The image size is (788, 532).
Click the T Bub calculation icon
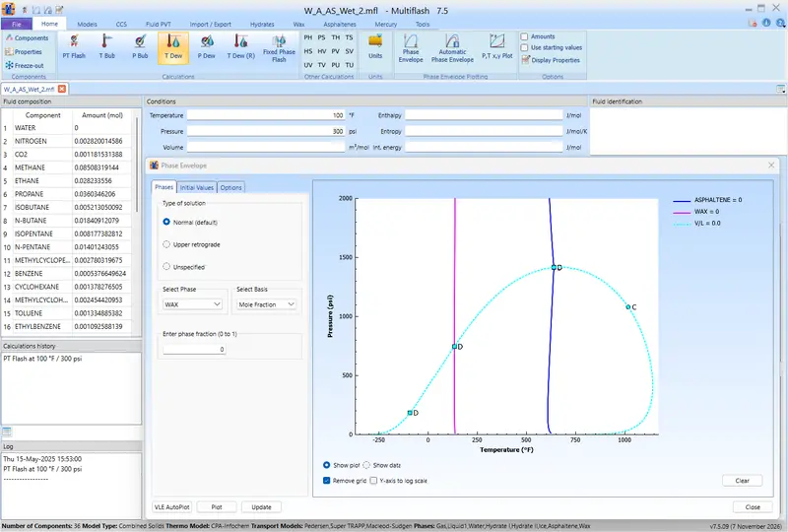[x=106, y=46]
